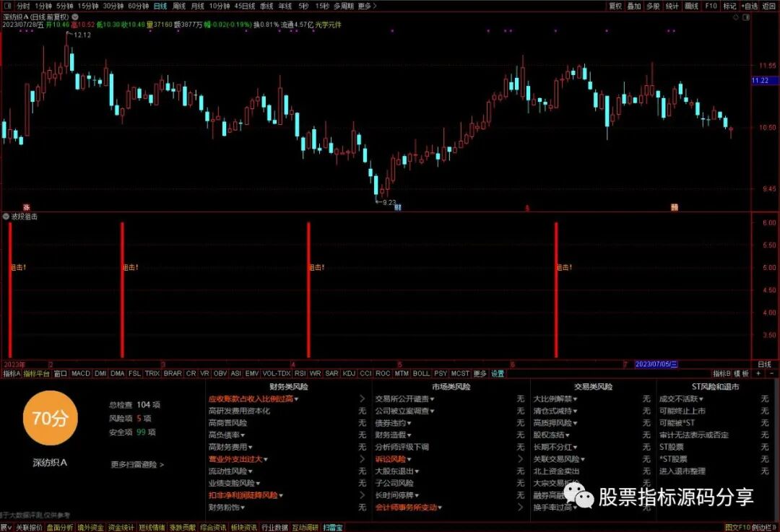Open arrow at right of 诉讼风险 row
The image size is (780, 532).
tap(520, 459)
